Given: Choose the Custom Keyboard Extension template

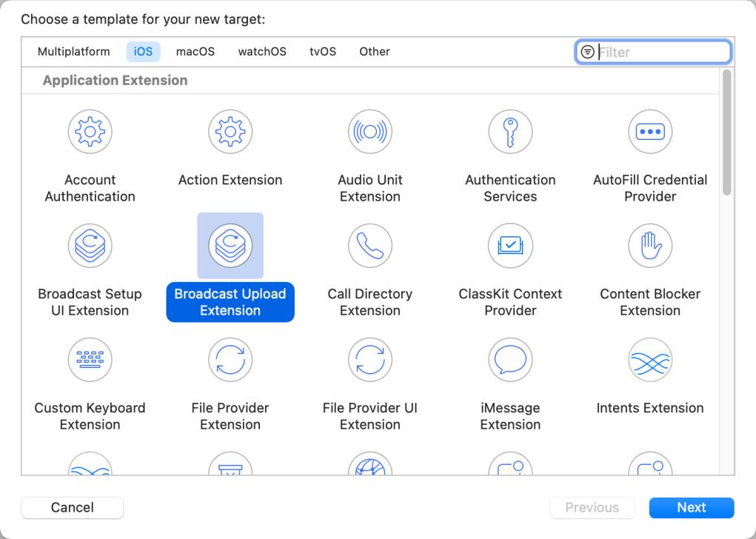Looking at the screenshot, I should click(x=90, y=380).
